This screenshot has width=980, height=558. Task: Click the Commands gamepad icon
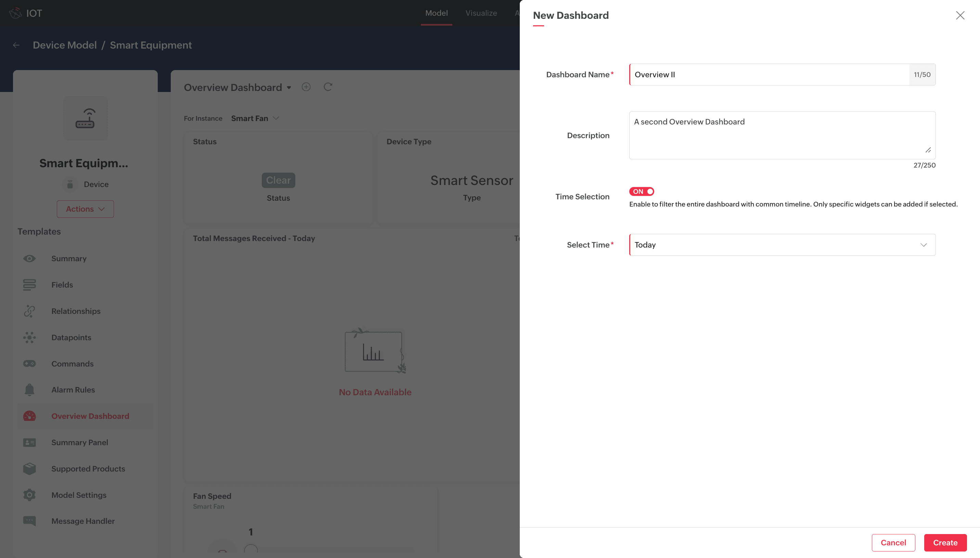point(29,364)
